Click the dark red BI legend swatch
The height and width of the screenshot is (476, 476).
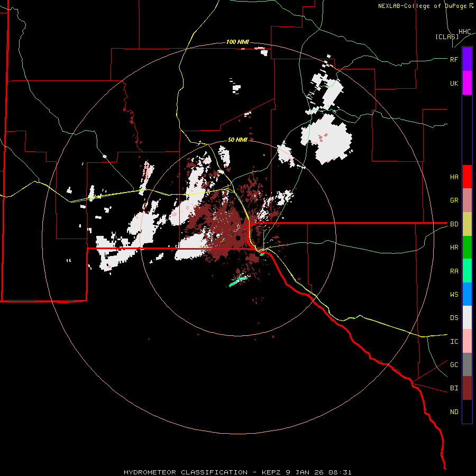point(467,388)
